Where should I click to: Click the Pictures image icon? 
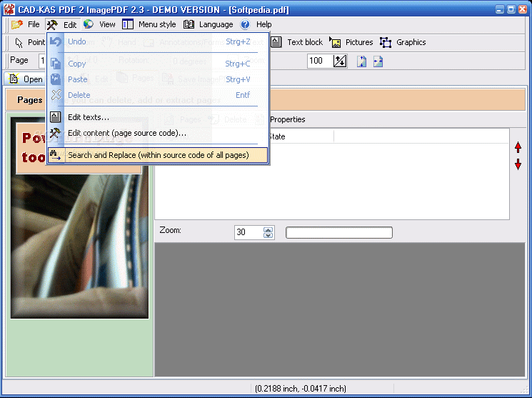click(x=335, y=42)
